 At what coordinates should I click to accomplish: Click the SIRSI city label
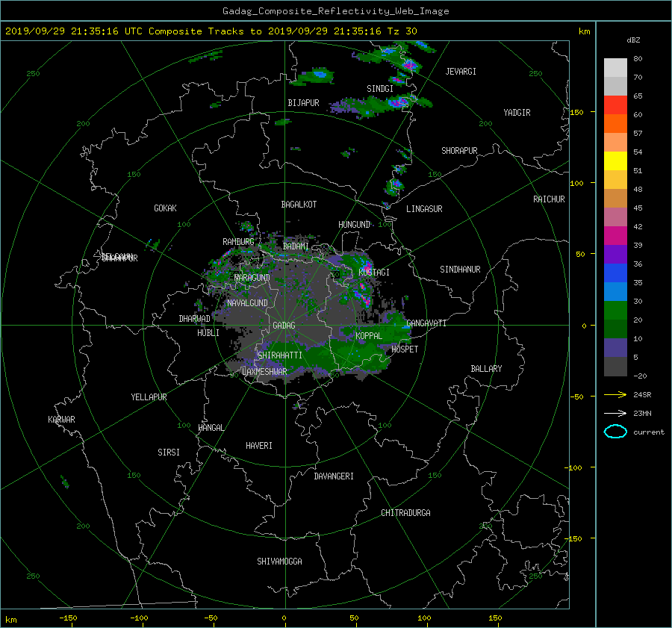click(169, 453)
